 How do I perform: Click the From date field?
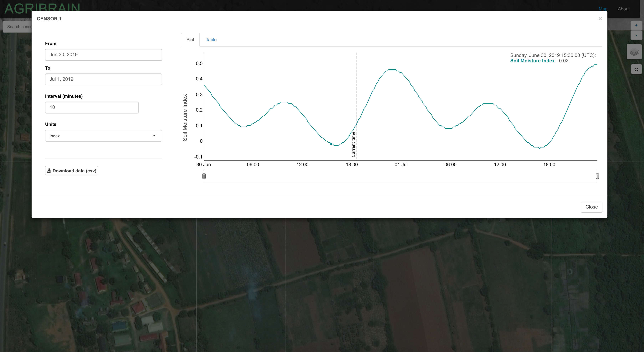pyautogui.click(x=103, y=55)
